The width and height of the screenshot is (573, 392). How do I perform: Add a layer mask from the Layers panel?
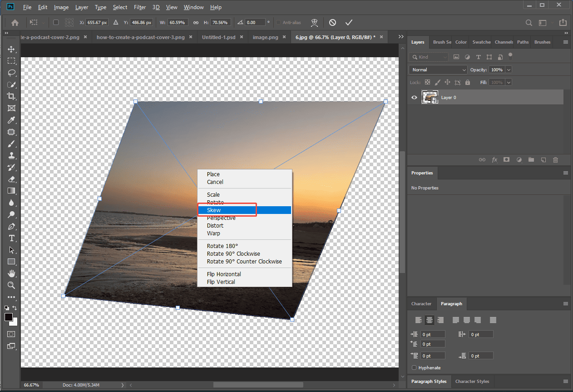coord(506,160)
